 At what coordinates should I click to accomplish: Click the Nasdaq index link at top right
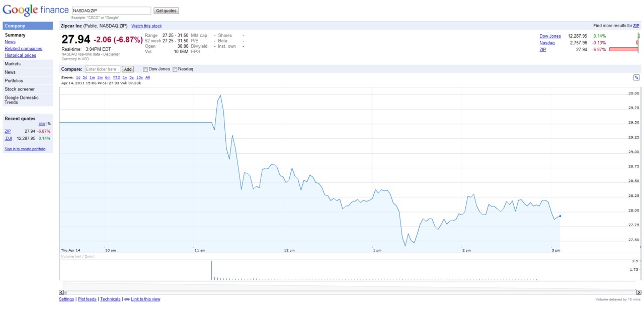pyautogui.click(x=547, y=43)
